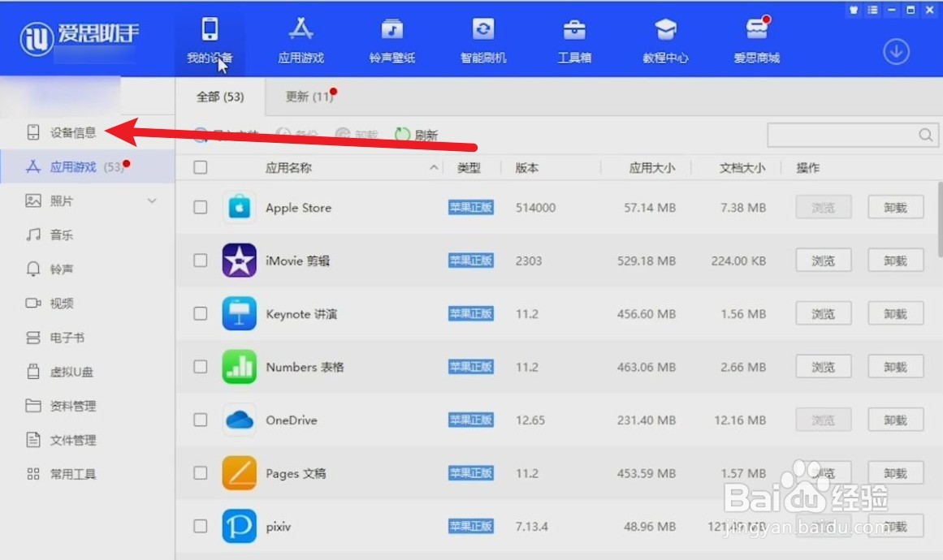This screenshot has height=560, width=943.
Task: Click the Numbers app icon
Action: 240,367
